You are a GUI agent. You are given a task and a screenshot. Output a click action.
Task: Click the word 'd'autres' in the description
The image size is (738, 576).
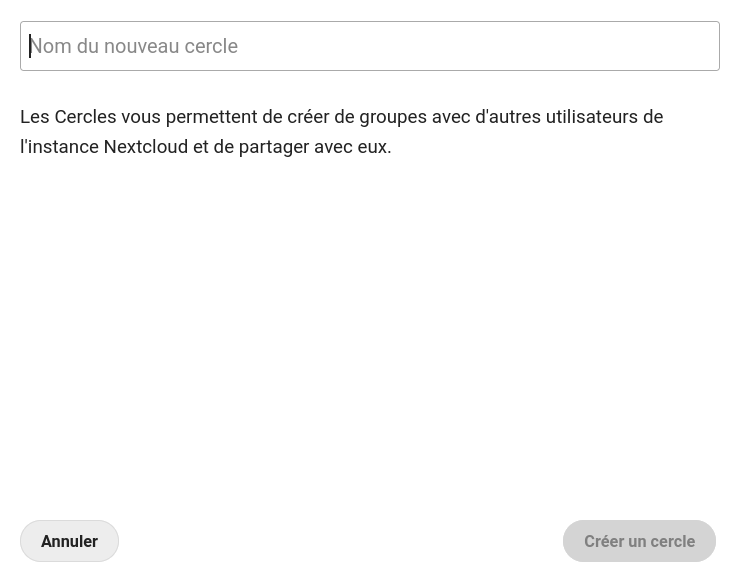[507, 117]
